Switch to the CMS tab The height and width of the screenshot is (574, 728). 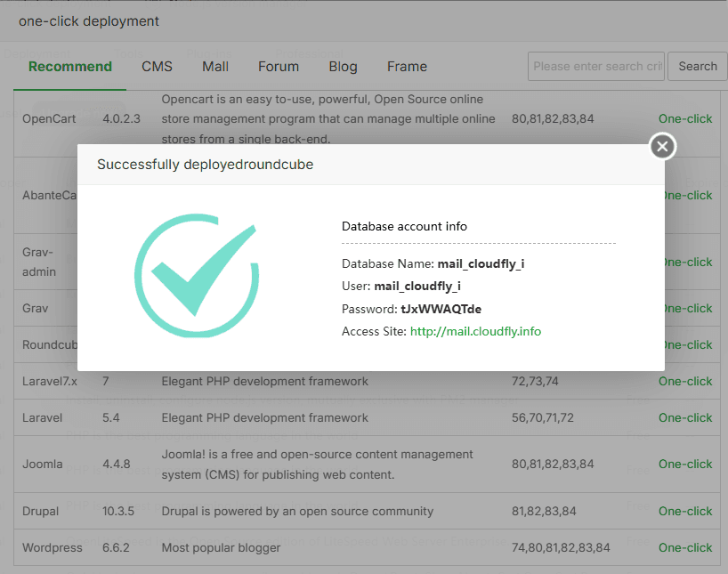(157, 67)
